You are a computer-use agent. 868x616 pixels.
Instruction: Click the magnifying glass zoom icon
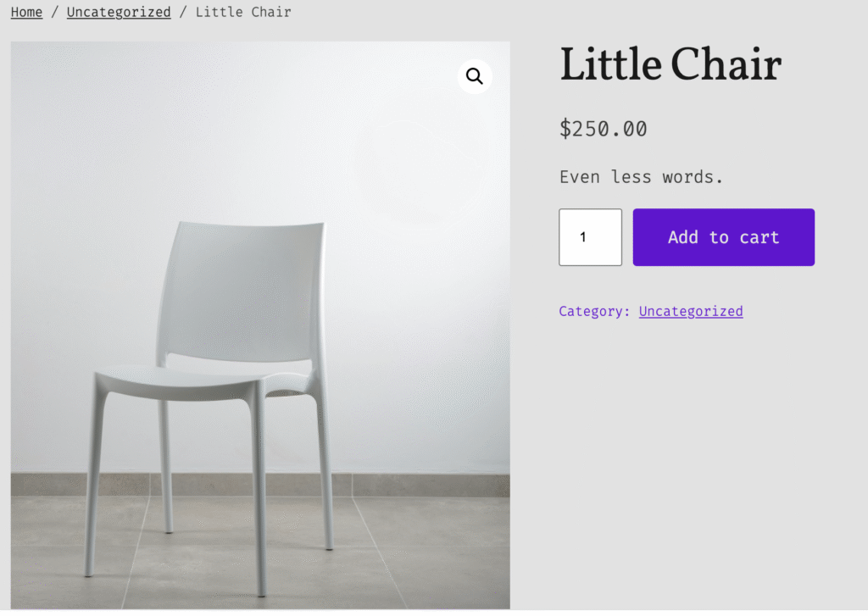pyautogui.click(x=475, y=77)
